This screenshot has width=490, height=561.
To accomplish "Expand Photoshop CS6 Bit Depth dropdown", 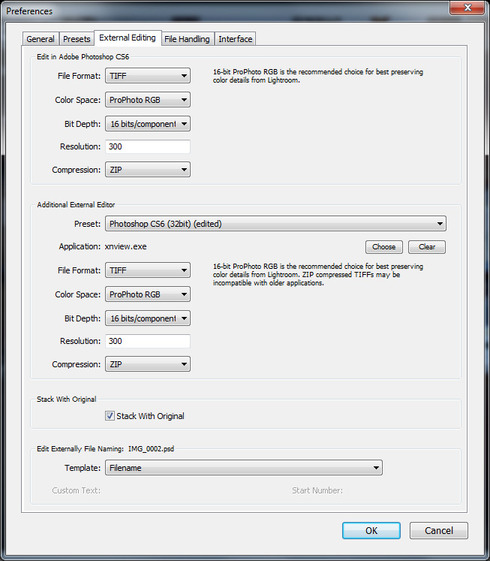I will pyautogui.click(x=148, y=124).
